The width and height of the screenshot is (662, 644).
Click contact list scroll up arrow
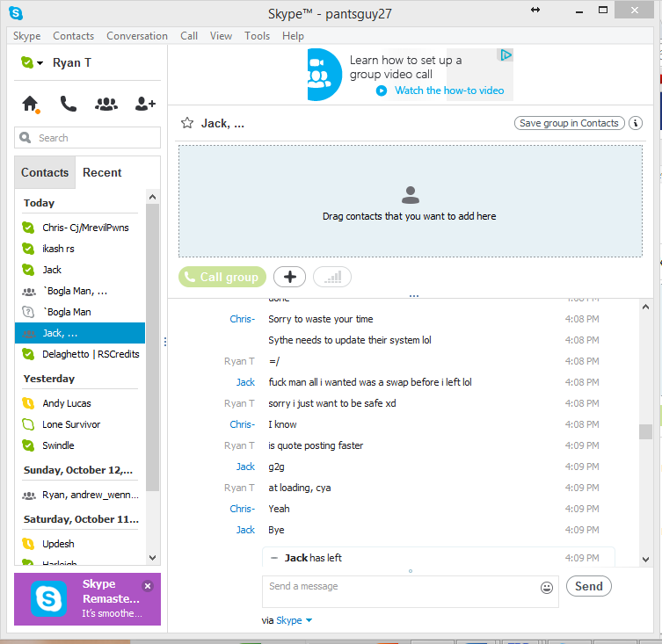[x=153, y=197]
